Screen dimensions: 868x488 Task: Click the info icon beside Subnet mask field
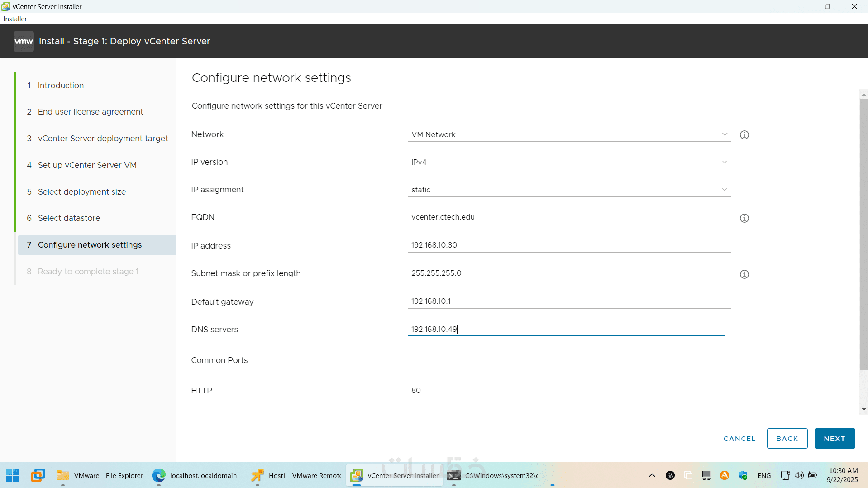coord(744,274)
